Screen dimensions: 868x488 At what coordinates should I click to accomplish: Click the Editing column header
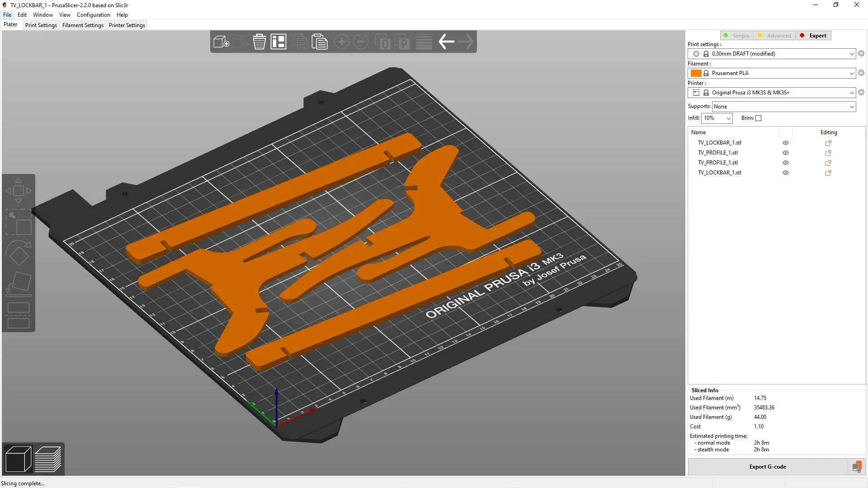[x=829, y=132]
